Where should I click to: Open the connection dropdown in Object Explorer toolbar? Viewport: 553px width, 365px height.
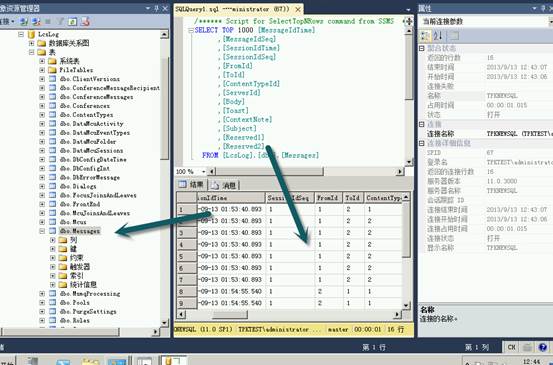click(13, 22)
